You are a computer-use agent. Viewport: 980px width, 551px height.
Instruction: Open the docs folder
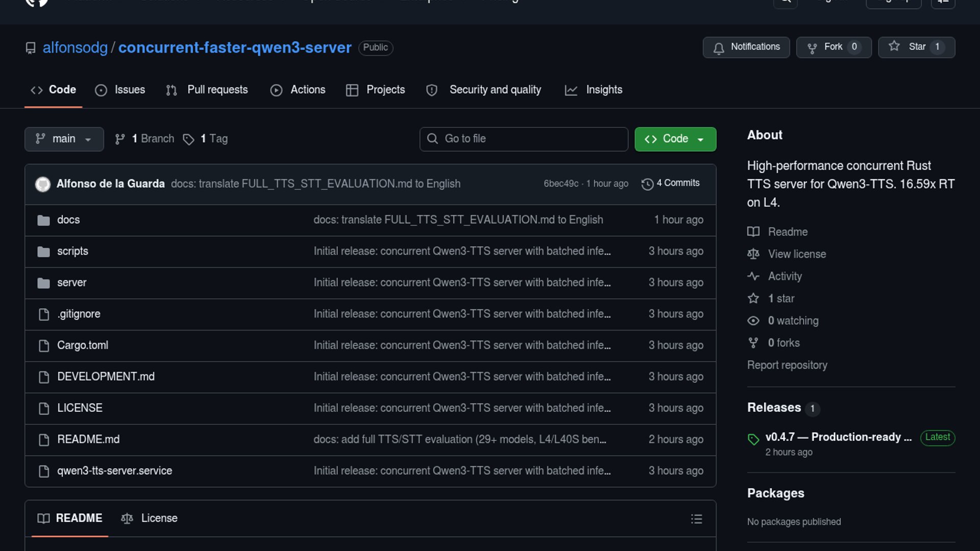point(68,220)
